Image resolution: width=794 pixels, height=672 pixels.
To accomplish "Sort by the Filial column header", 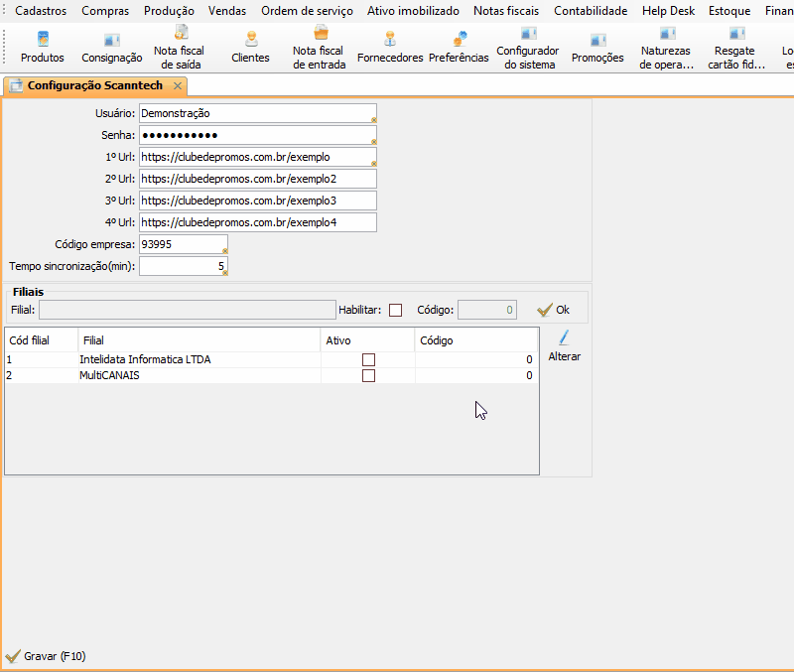I will point(198,340).
